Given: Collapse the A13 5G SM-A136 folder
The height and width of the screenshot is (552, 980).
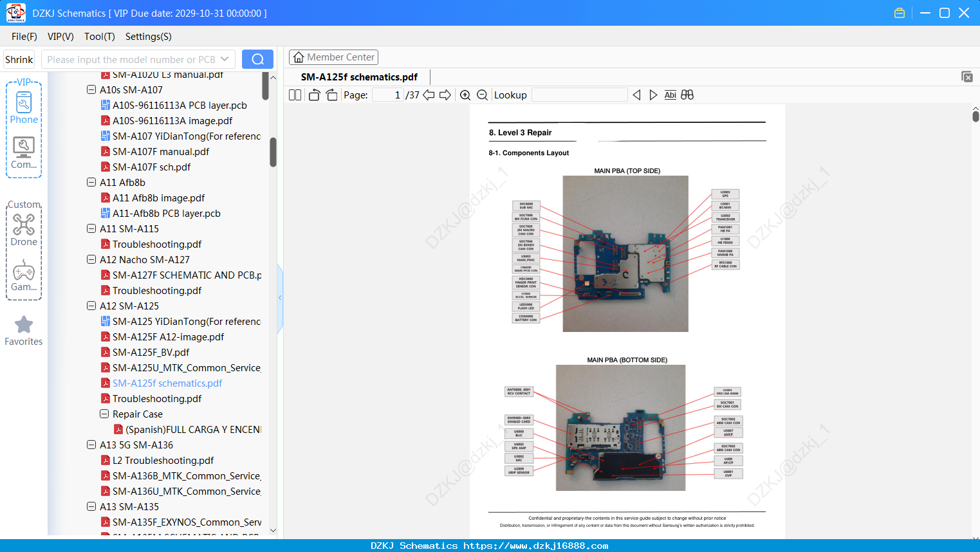Looking at the screenshot, I should click(x=91, y=445).
